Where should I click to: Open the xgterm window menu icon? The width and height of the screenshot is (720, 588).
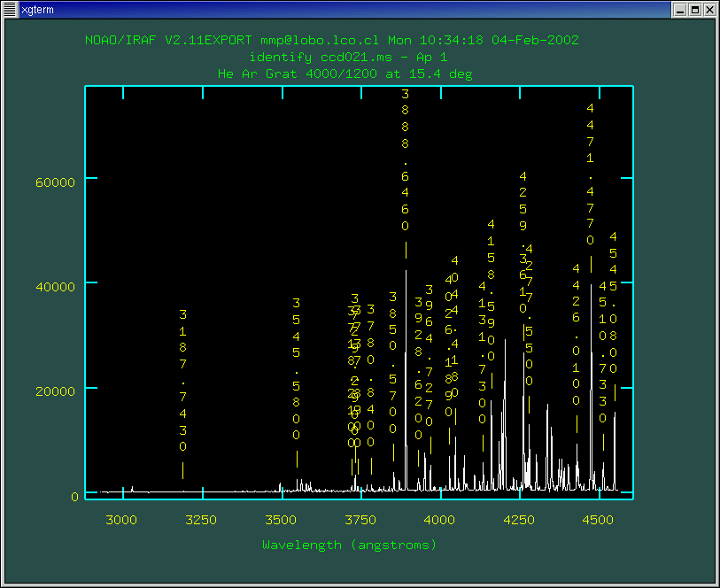click(x=10, y=10)
